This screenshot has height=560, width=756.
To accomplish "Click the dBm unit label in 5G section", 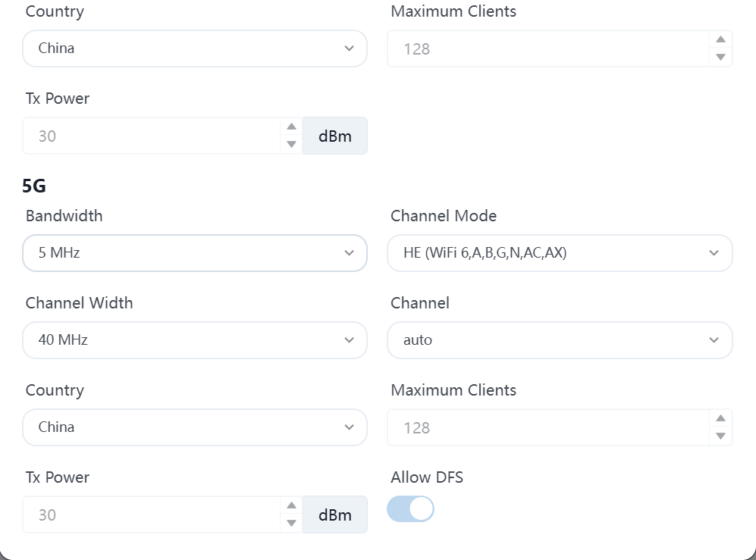I will [x=335, y=515].
